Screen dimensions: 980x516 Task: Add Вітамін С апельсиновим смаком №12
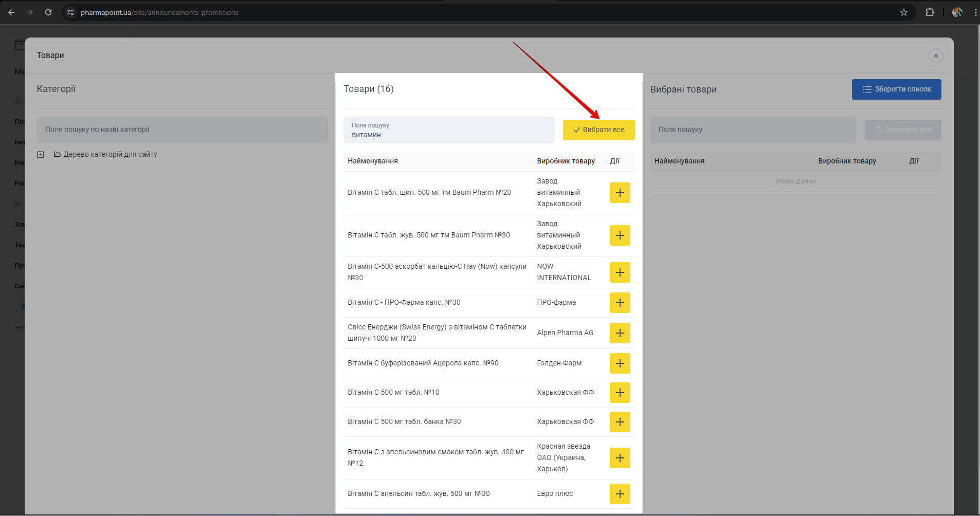(x=620, y=458)
